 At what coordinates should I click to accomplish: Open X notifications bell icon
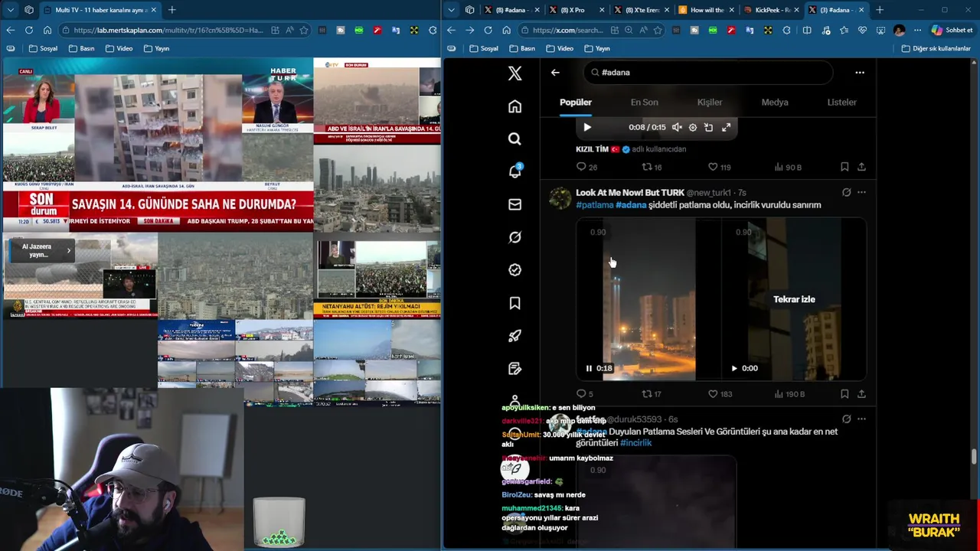point(514,171)
